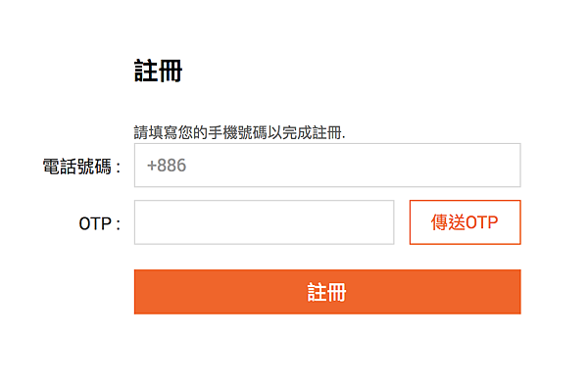Focus the OTP code input box

pyautogui.click(x=264, y=222)
